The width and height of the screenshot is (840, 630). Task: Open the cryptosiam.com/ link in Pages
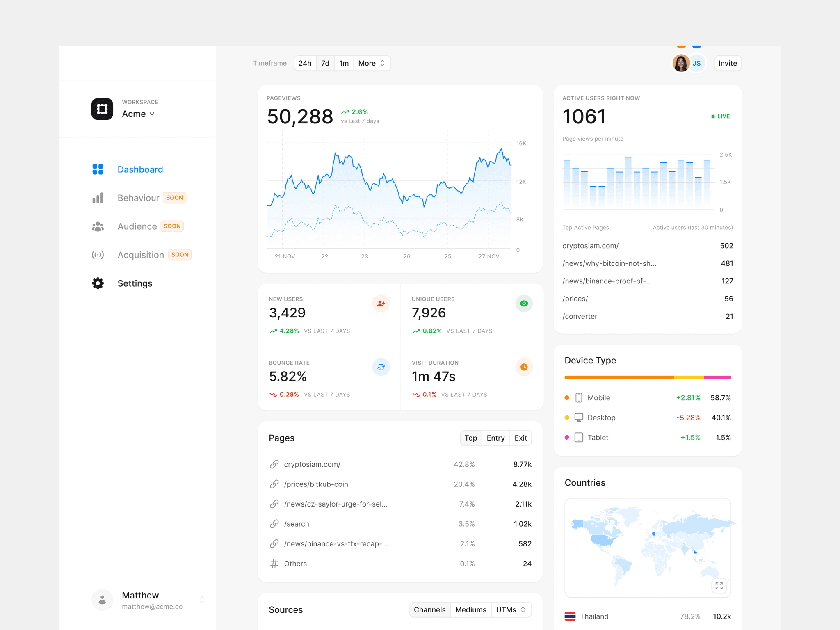click(312, 464)
